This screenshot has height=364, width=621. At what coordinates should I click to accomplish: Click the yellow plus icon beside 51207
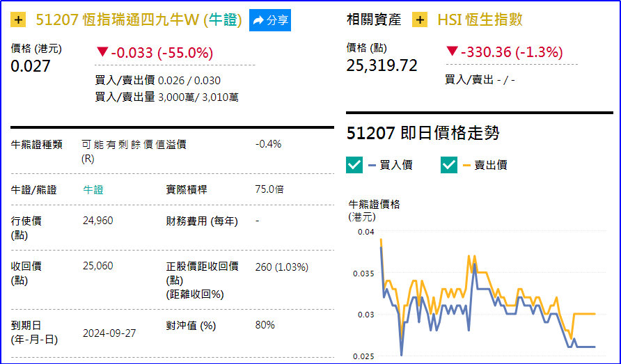tap(19, 20)
